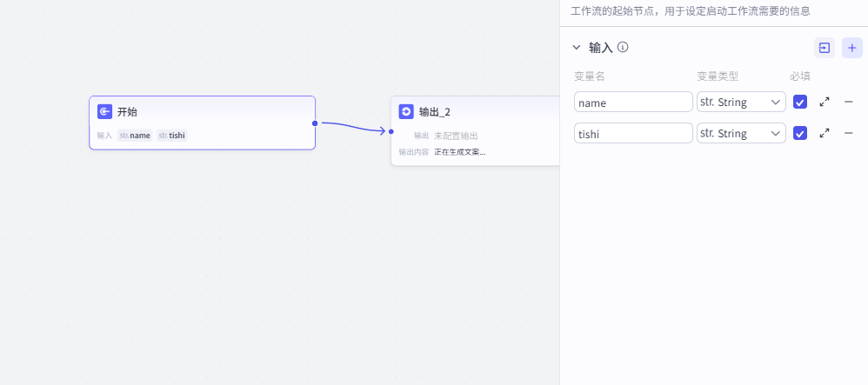The width and height of the screenshot is (868, 385).
Task: Remove the name variable with minus icon
Action: point(849,102)
